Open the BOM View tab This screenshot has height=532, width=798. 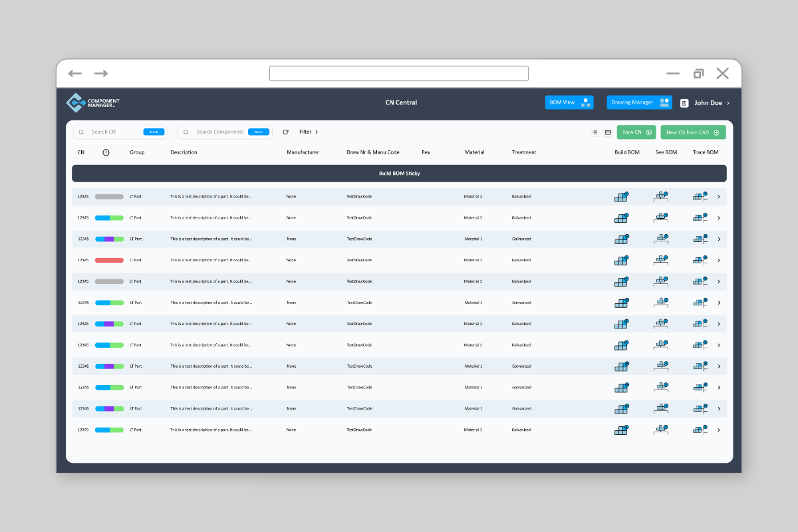click(x=569, y=102)
